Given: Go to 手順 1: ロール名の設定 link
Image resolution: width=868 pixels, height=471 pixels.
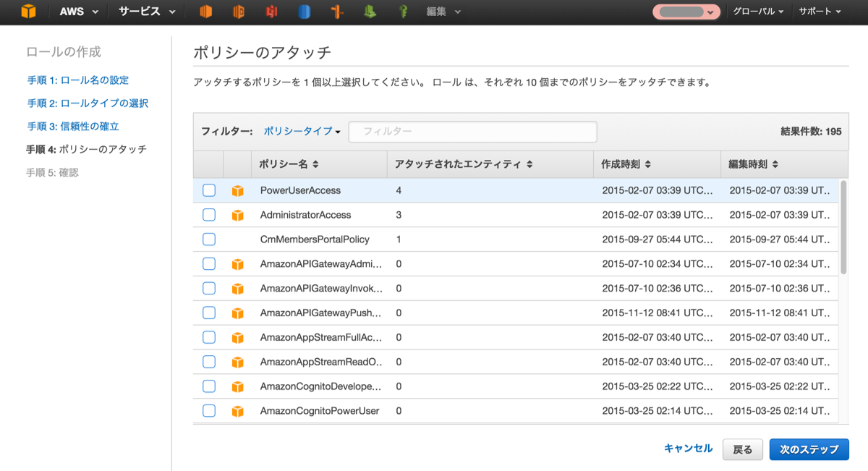Looking at the screenshot, I should [x=78, y=80].
